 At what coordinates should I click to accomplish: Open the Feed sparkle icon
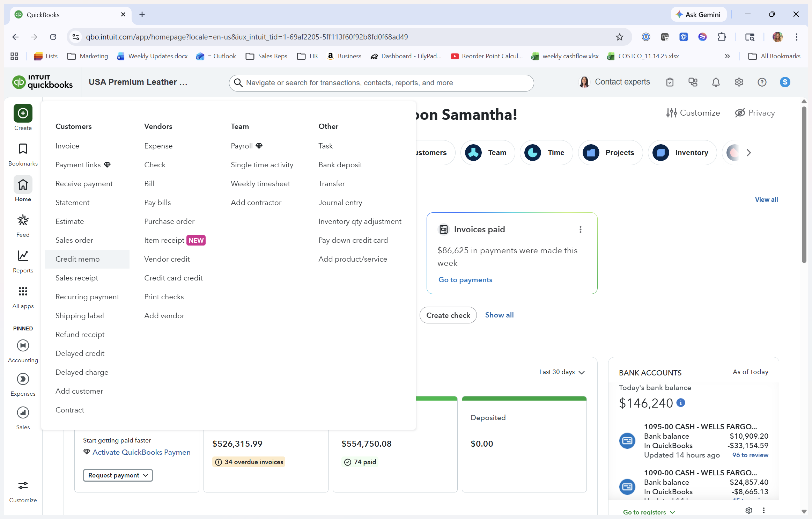pyautogui.click(x=23, y=220)
